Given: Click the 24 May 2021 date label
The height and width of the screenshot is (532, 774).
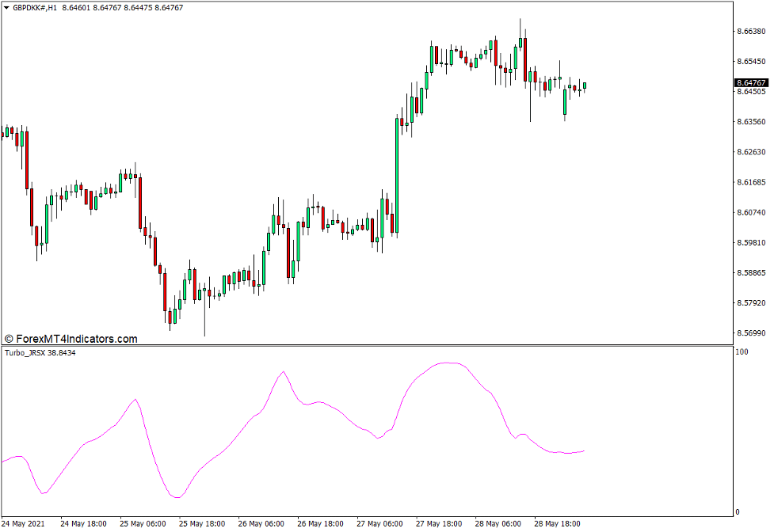Looking at the screenshot, I should click(x=25, y=524).
